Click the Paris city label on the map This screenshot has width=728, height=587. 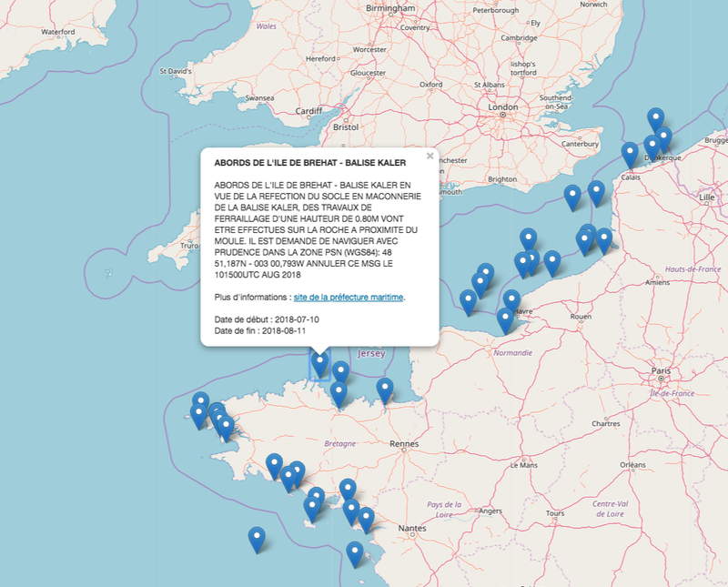[661, 372]
